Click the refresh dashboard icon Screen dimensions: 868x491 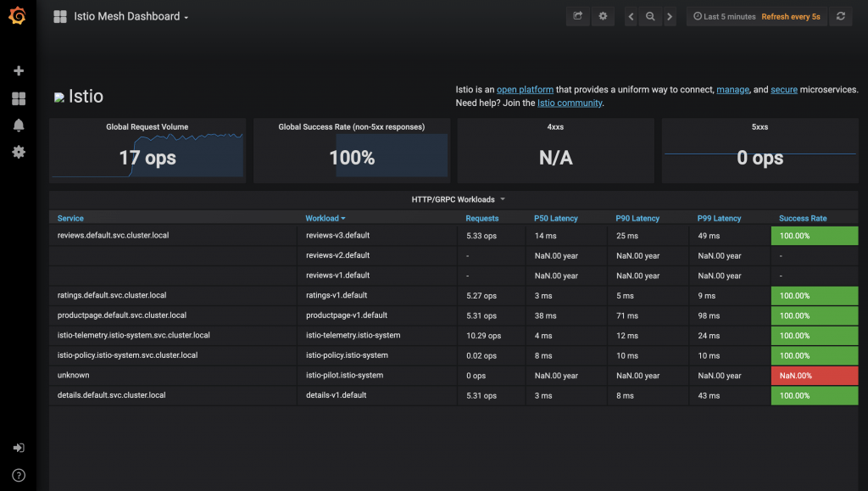[840, 16]
